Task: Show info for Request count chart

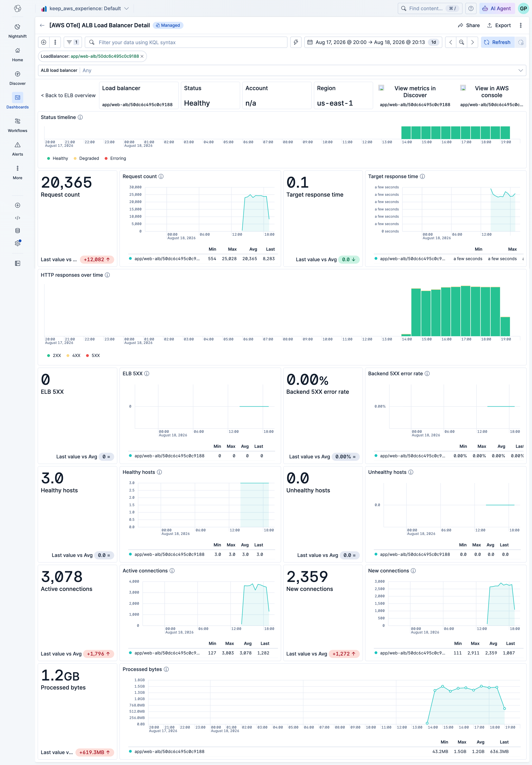Action: click(x=161, y=177)
